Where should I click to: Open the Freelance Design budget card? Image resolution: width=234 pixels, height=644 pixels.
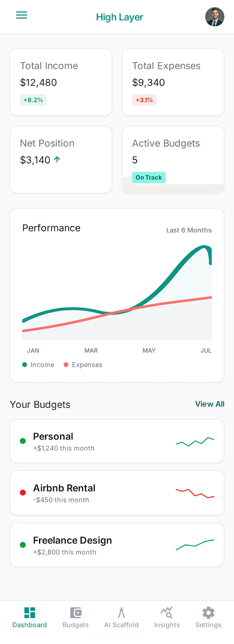click(117, 545)
